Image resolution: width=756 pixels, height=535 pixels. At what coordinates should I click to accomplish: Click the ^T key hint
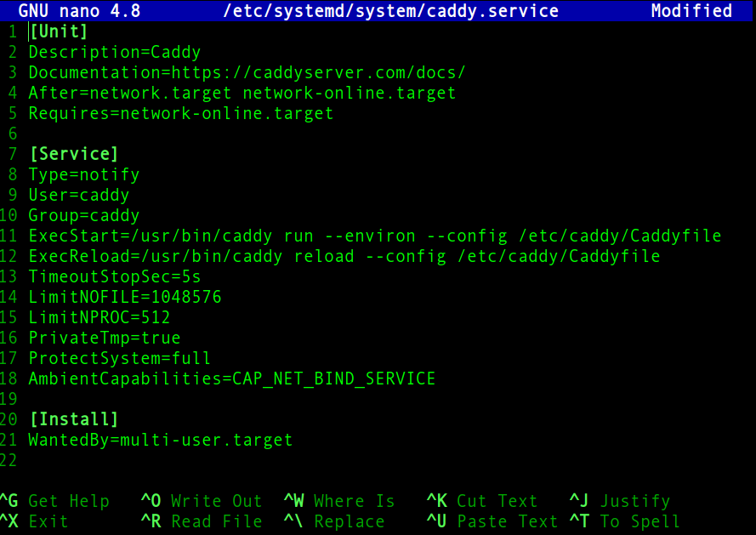pyautogui.click(x=579, y=521)
